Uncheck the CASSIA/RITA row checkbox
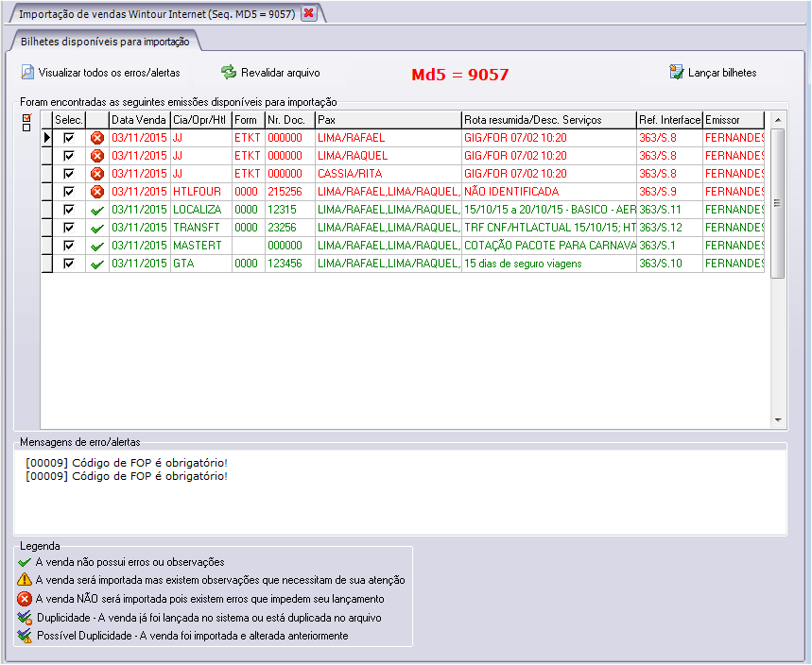Image resolution: width=812 pixels, height=665 pixels. [x=68, y=174]
